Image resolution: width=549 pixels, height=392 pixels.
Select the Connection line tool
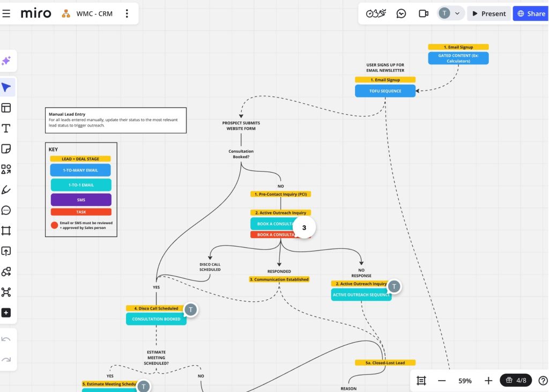(x=8, y=271)
